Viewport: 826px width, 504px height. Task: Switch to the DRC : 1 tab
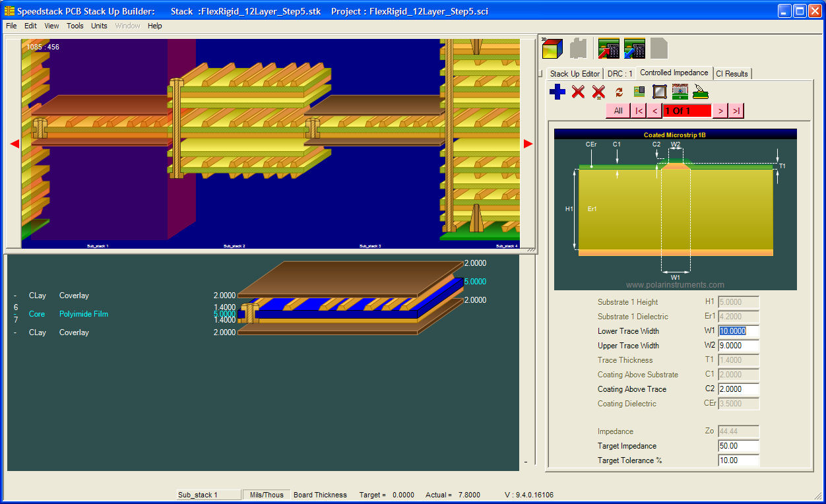(620, 74)
